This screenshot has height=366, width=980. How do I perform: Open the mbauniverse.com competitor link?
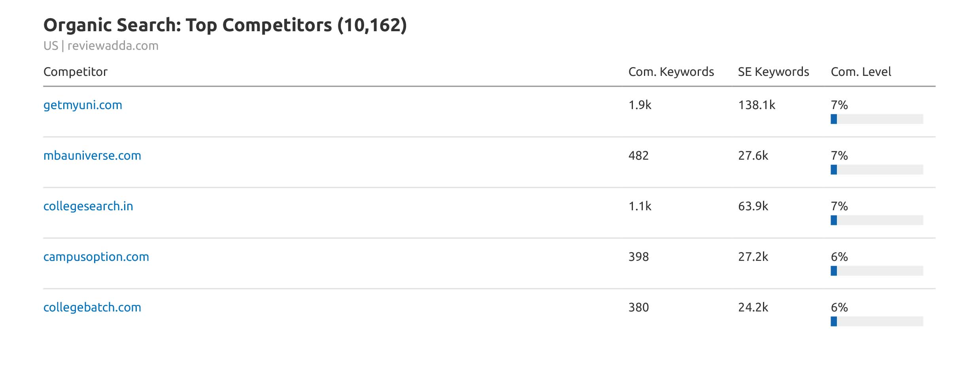[92, 156]
